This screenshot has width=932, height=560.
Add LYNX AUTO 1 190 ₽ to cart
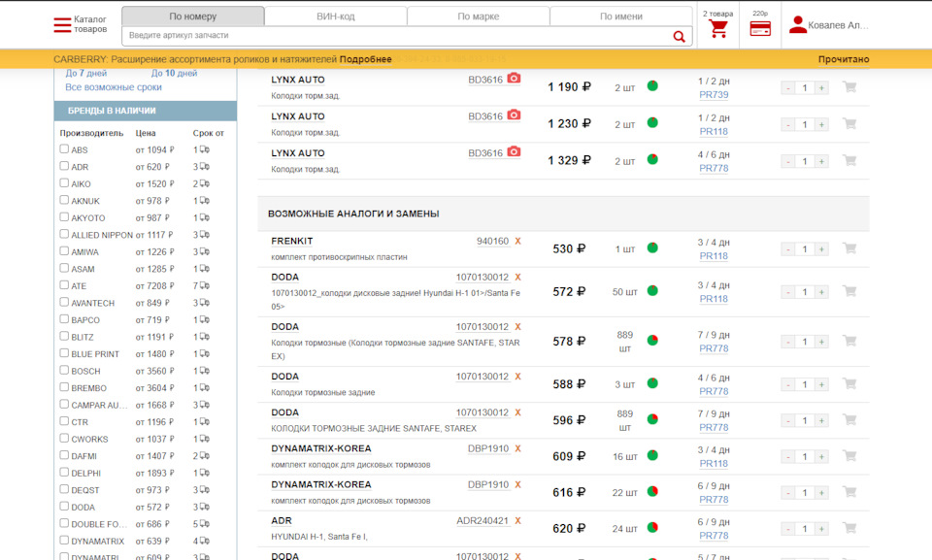(x=849, y=86)
